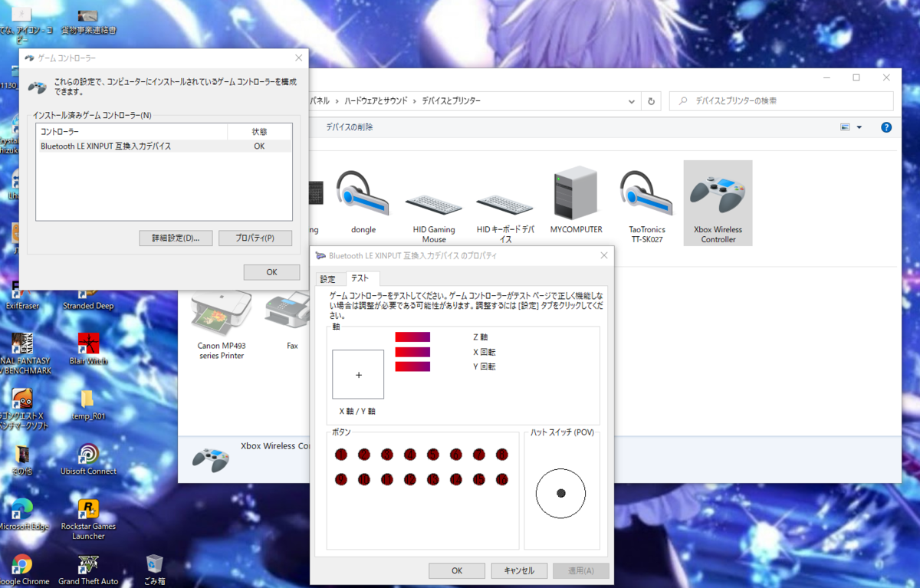This screenshot has width=920, height=588.
Task: Select the HID キーボード デバイス icon
Action: 504,216
